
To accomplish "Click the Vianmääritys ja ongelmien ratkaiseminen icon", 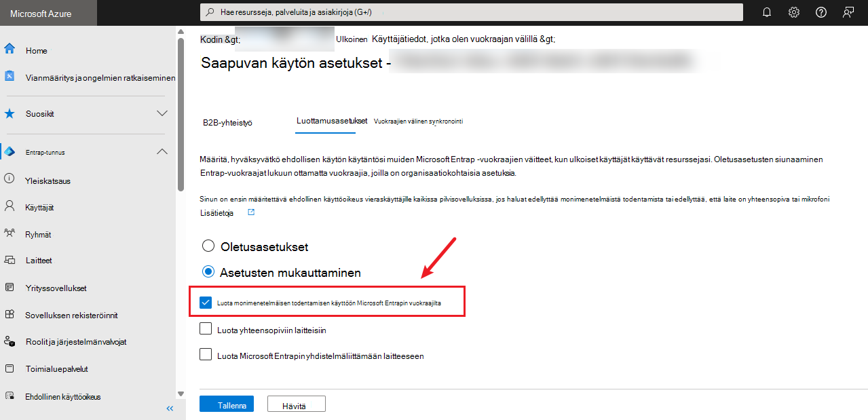I will click(x=10, y=76).
